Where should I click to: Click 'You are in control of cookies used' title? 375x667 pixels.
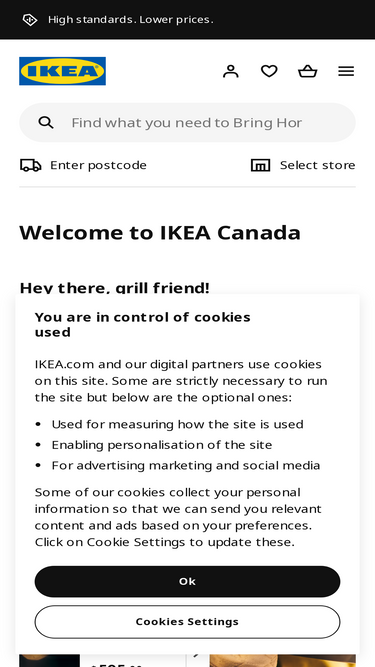click(x=142, y=325)
